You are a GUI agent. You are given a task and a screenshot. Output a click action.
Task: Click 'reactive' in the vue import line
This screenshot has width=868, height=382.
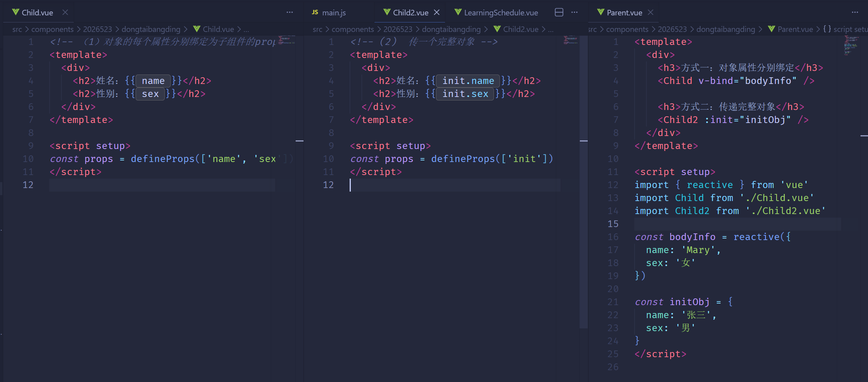point(710,185)
